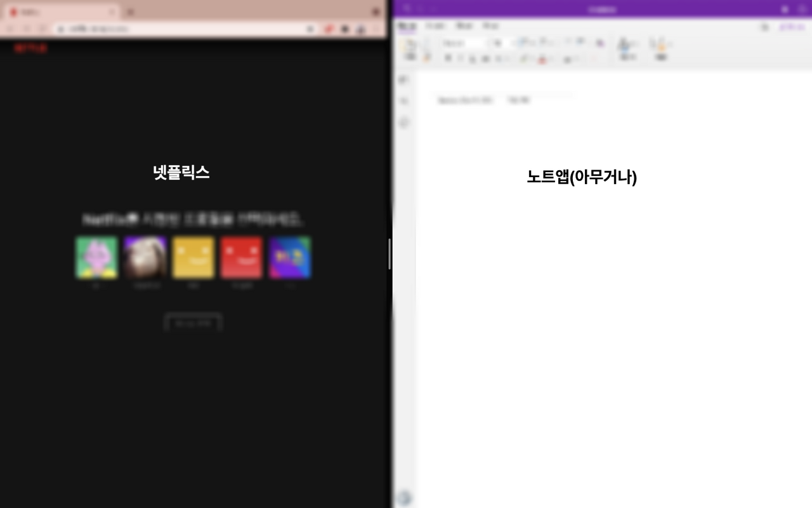Click the top icon in note app sidebar
The height and width of the screenshot is (508, 812).
click(x=404, y=79)
